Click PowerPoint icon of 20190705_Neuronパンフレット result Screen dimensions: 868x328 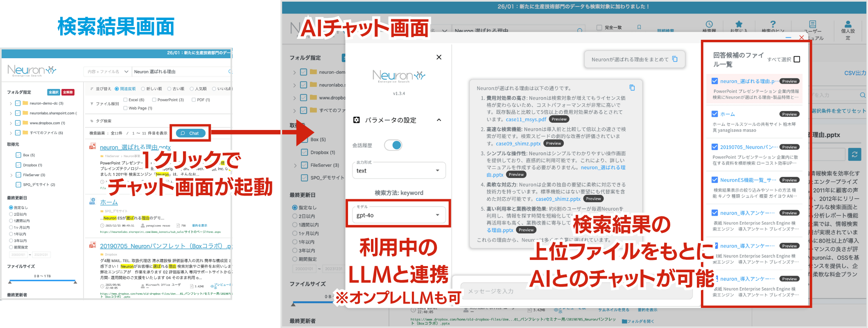click(x=93, y=245)
